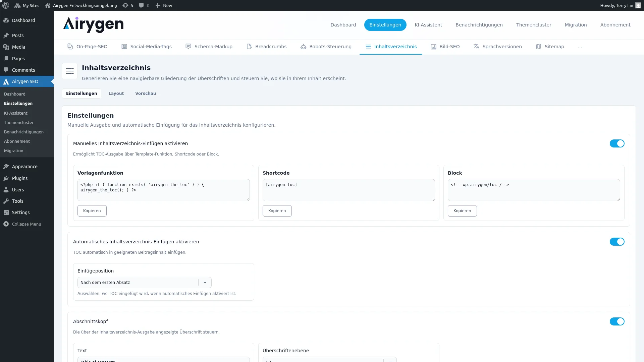Screen dimensions: 644x362
Task: Open the comments bubble in admin bar
Action: (144, 5)
